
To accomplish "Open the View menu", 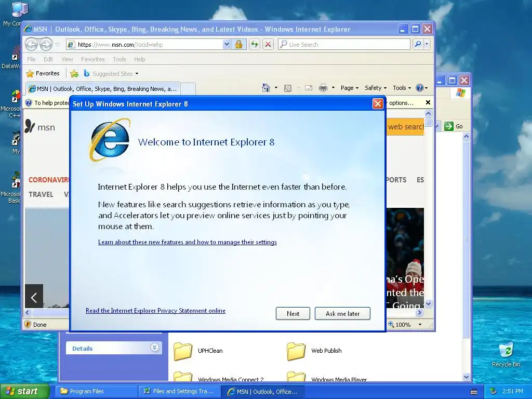I will tap(67, 59).
